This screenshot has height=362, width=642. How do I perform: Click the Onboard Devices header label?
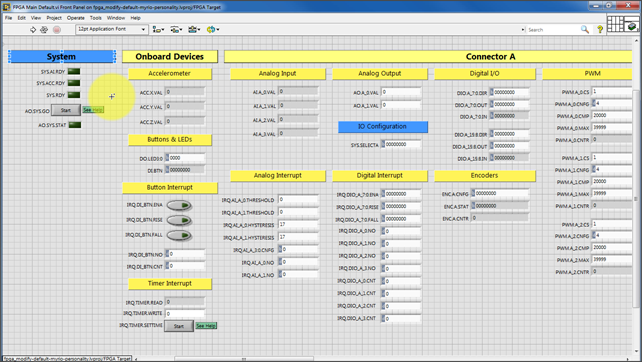tap(170, 57)
